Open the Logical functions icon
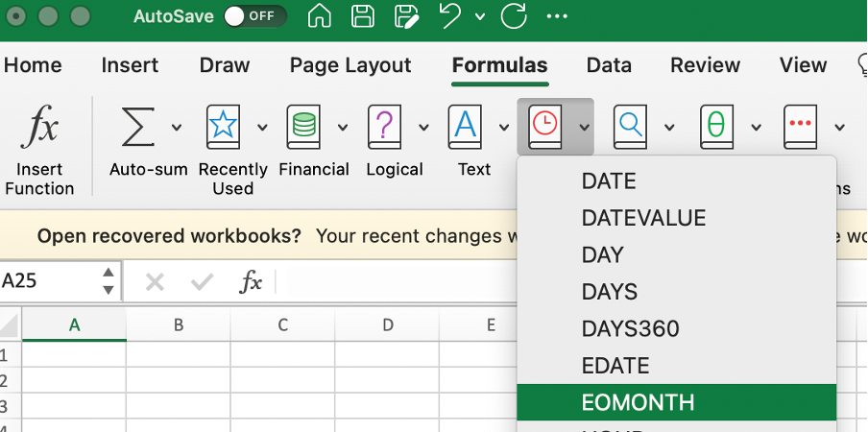 (x=384, y=128)
